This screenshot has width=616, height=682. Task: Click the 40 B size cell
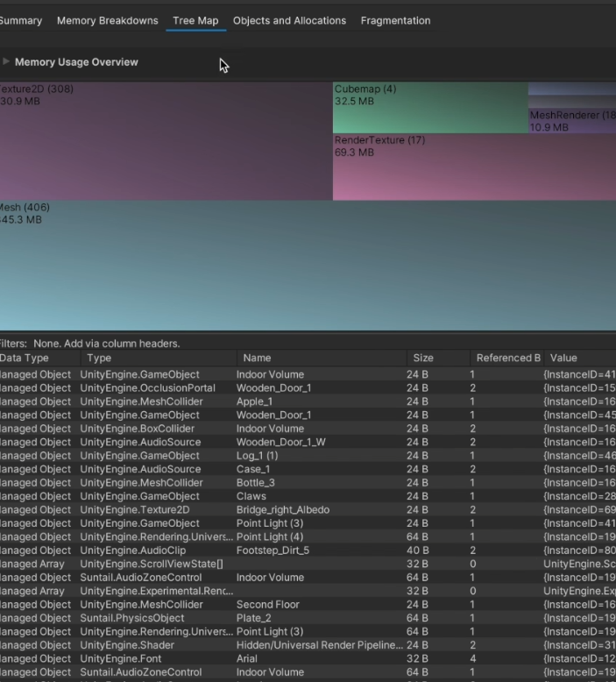[x=418, y=551]
